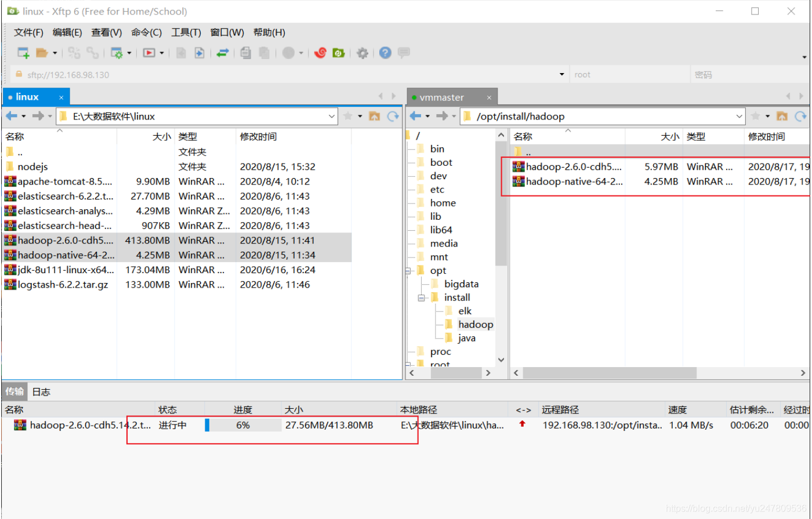Click the 6% transfer progress bar
The height and width of the screenshot is (519, 812).
[x=243, y=425]
